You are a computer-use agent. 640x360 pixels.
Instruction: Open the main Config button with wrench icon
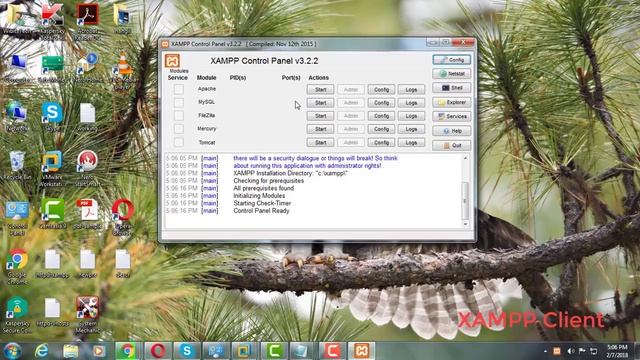[451, 60]
